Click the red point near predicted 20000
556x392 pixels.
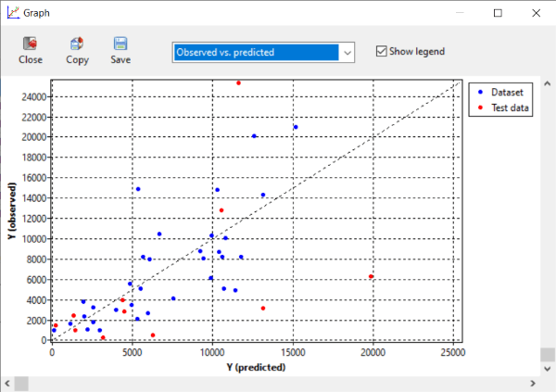click(371, 276)
